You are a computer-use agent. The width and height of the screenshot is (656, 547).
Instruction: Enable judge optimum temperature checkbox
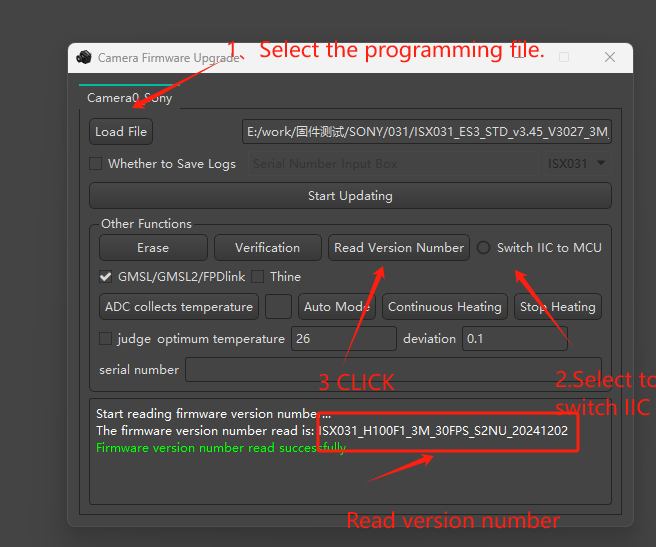[x=105, y=339]
